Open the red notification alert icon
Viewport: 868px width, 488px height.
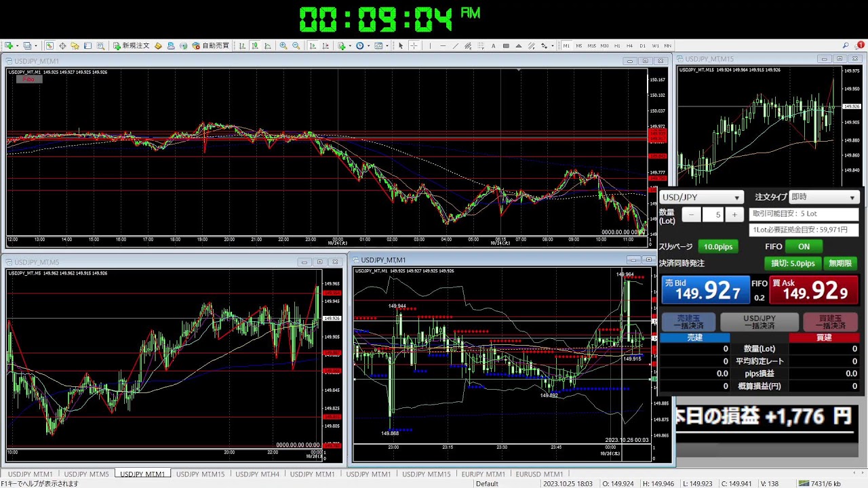[x=861, y=45]
